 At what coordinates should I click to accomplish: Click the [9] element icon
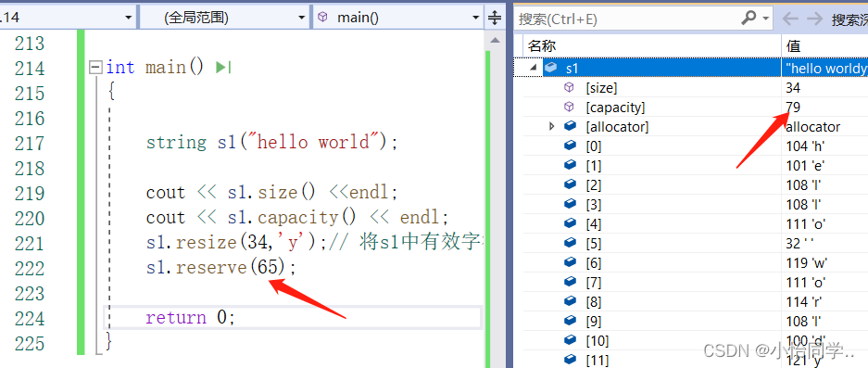click(x=570, y=321)
